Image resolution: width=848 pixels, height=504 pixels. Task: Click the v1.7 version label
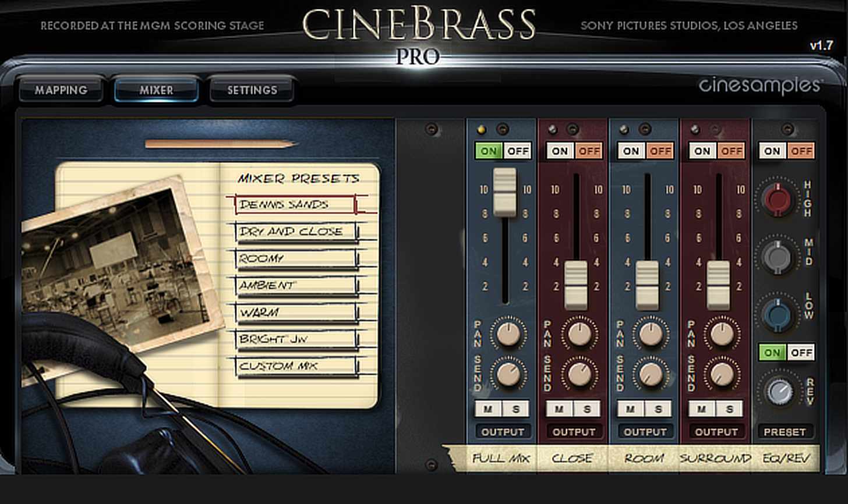pyautogui.click(x=821, y=45)
